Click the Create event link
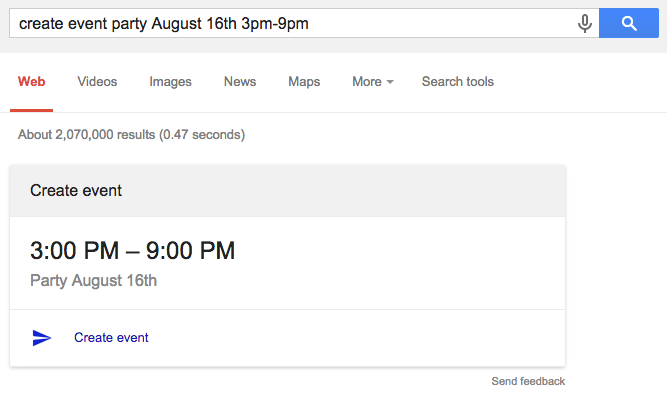 click(111, 338)
